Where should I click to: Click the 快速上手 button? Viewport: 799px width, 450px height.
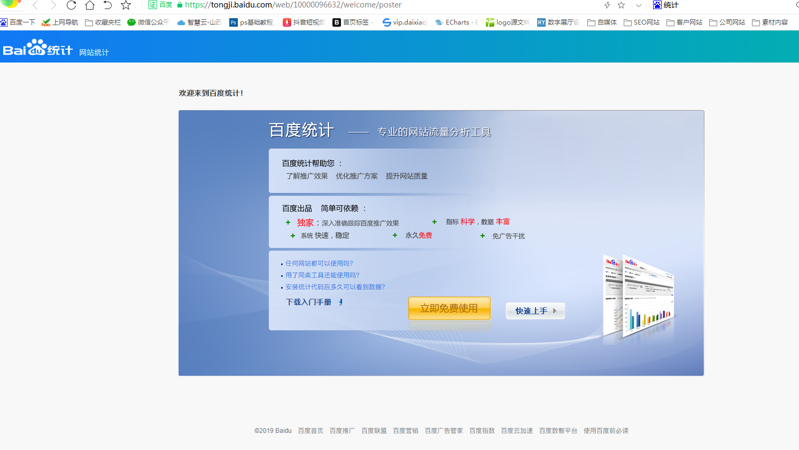point(535,311)
